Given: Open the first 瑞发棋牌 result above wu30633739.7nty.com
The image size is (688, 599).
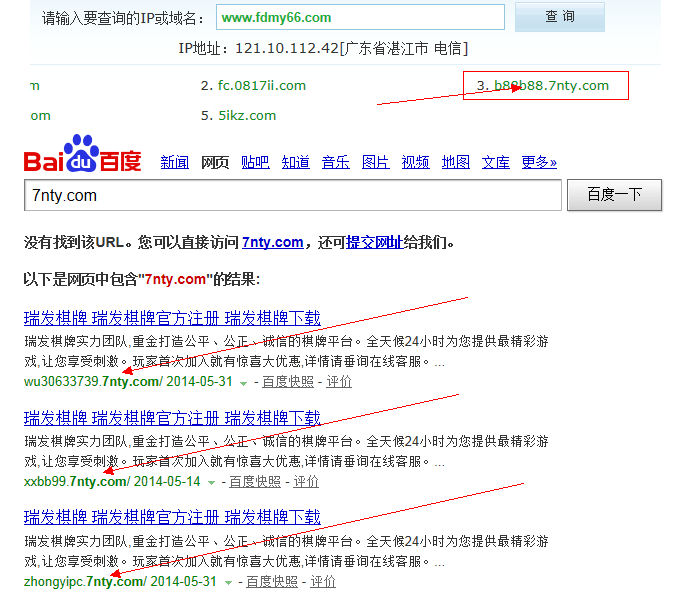Looking at the screenshot, I should pos(172,318).
